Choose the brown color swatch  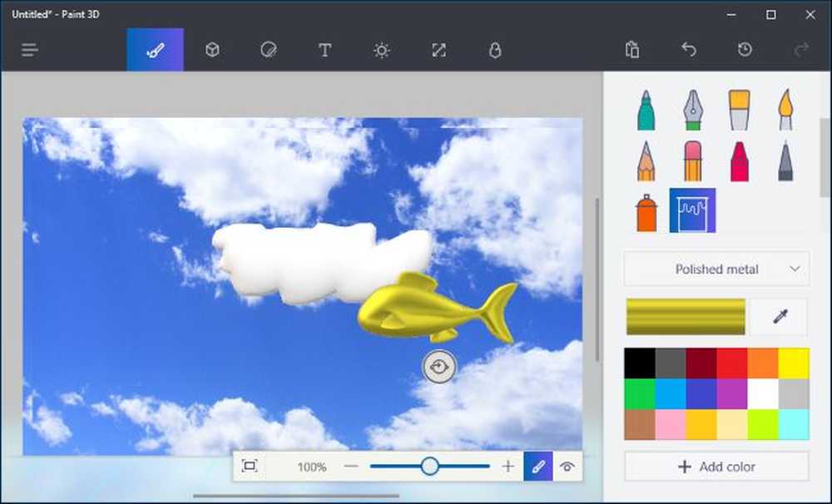[x=639, y=424]
